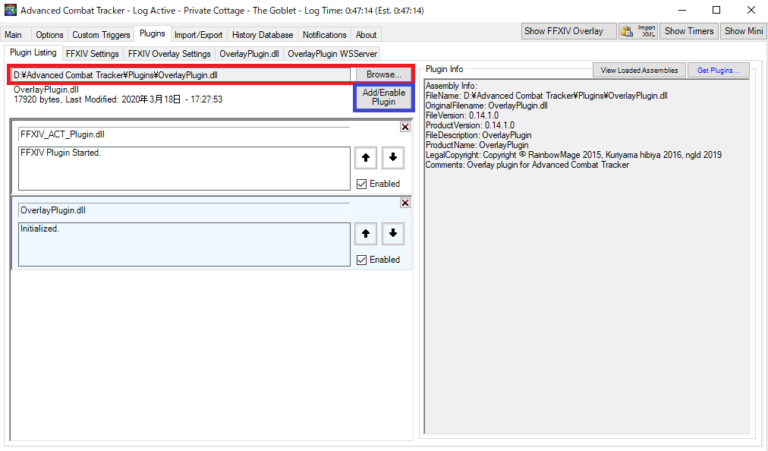Move OverlayPlugin.dll up in the plugin order
This screenshot has width=768, height=451.
[367, 233]
